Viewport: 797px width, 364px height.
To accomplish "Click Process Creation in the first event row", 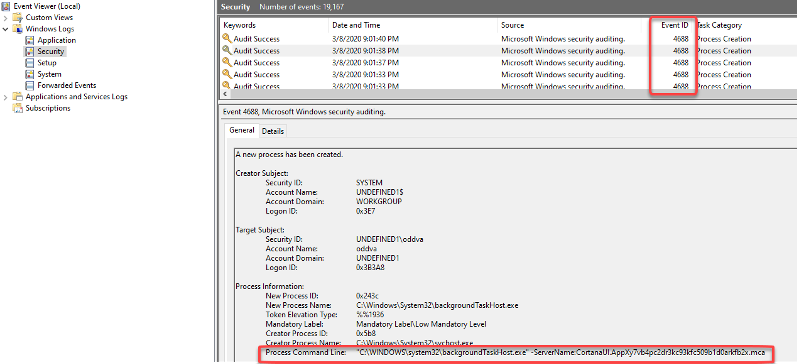I will 723,39.
